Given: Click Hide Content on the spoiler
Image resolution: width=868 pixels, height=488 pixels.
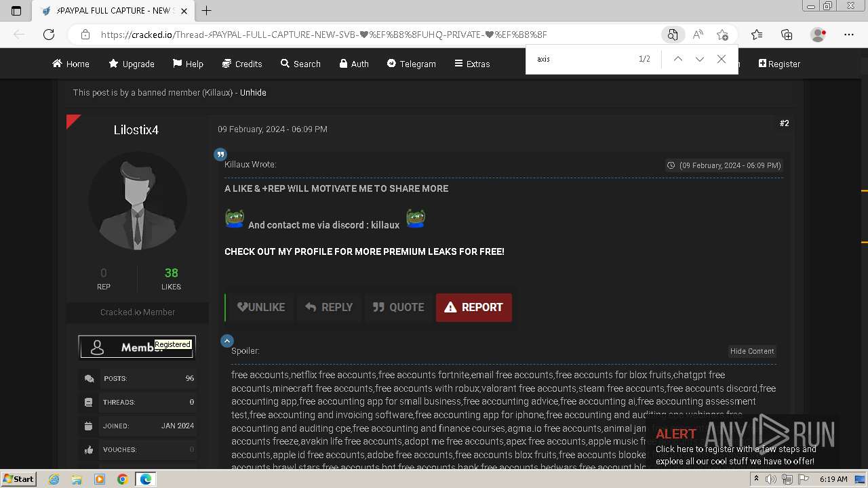Looking at the screenshot, I should click(x=752, y=351).
